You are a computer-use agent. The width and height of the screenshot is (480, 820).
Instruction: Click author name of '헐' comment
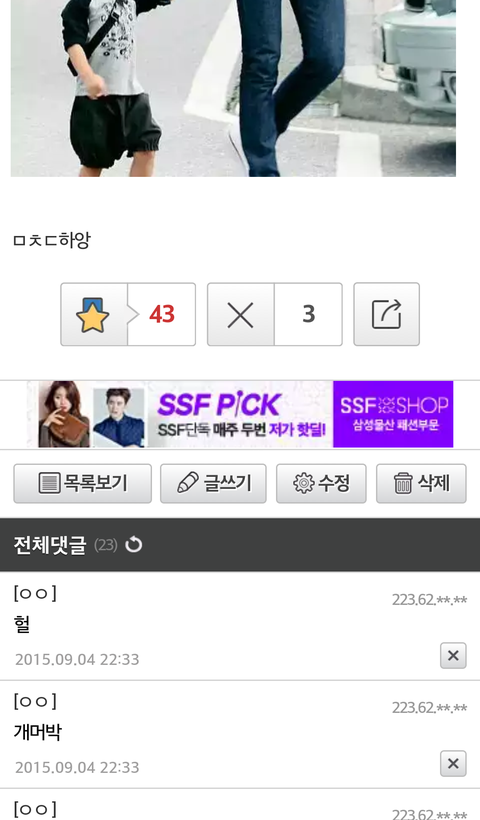pos(35,593)
